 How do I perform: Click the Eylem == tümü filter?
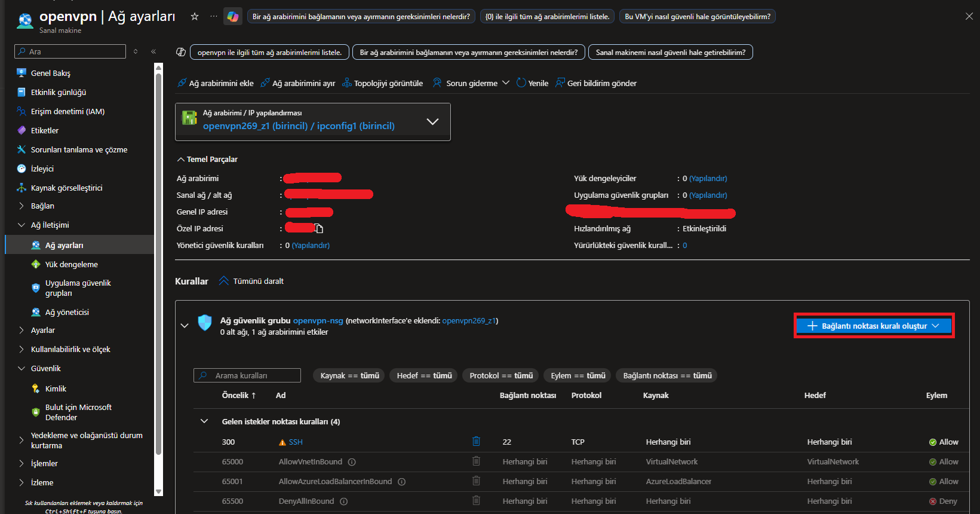(578, 375)
